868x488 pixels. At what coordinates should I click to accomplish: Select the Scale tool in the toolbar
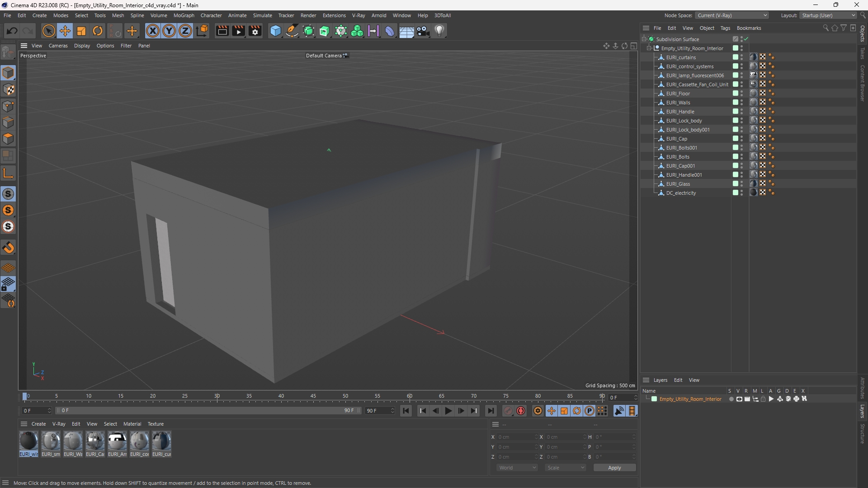81,31
